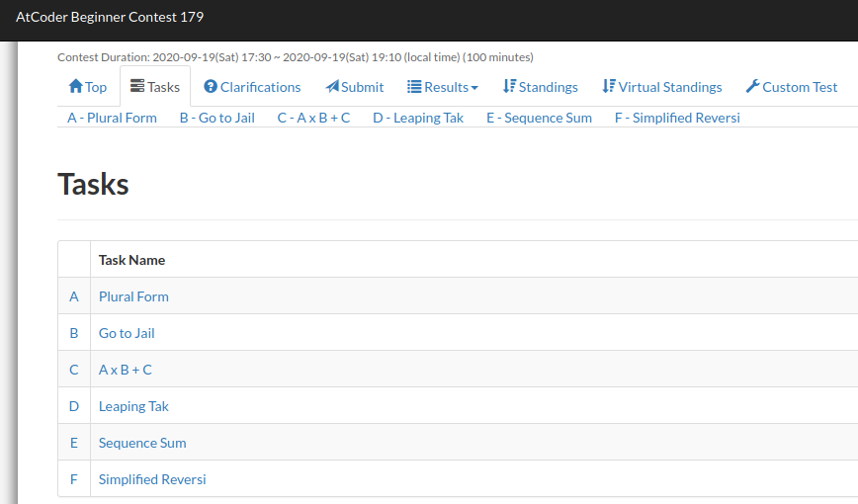858x504 pixels.
Task: Click the Custom Test wrench icon
Action: 752,87
